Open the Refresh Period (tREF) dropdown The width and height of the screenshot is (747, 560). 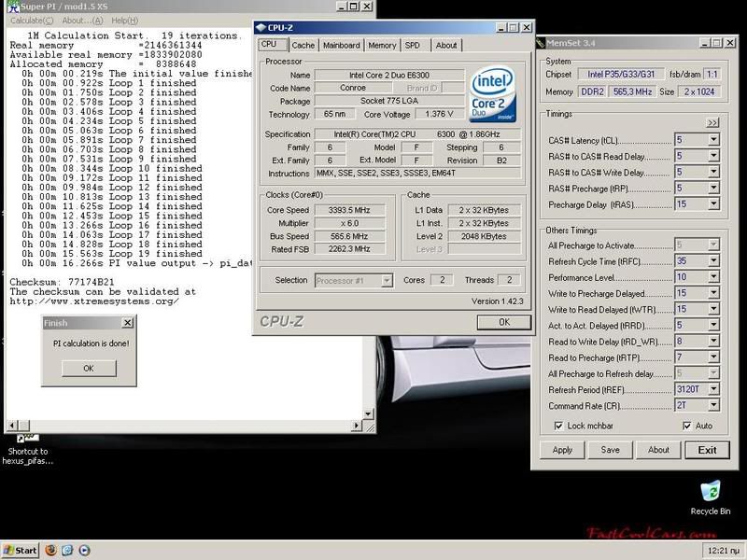click(x=713, y=389)
